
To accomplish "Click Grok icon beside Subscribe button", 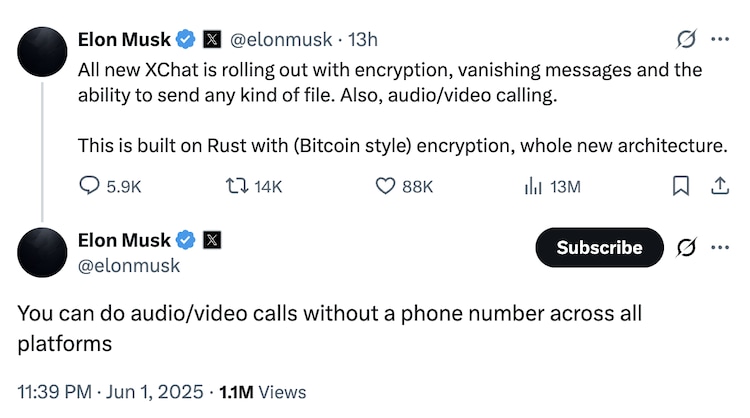I will [686, 247].
